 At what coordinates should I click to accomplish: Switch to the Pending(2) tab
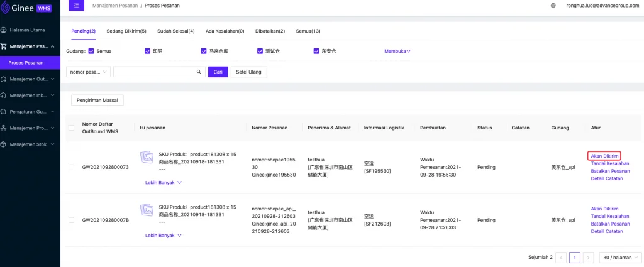[x=84, y=31]
